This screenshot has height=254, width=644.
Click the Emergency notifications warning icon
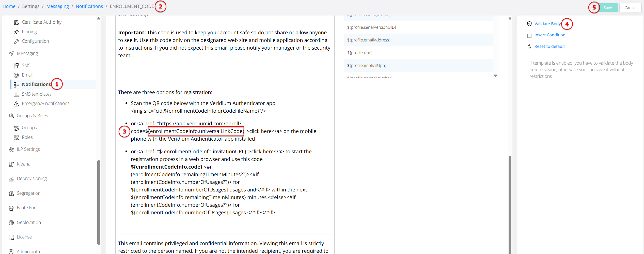pyautogui.click(x=16, y=104)
